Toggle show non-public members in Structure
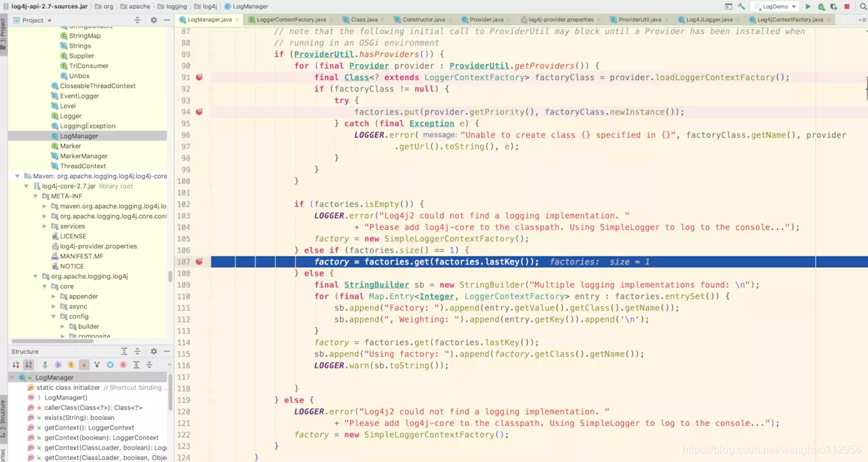The width and height of the screenshot is (868, 462). point(84,365)
